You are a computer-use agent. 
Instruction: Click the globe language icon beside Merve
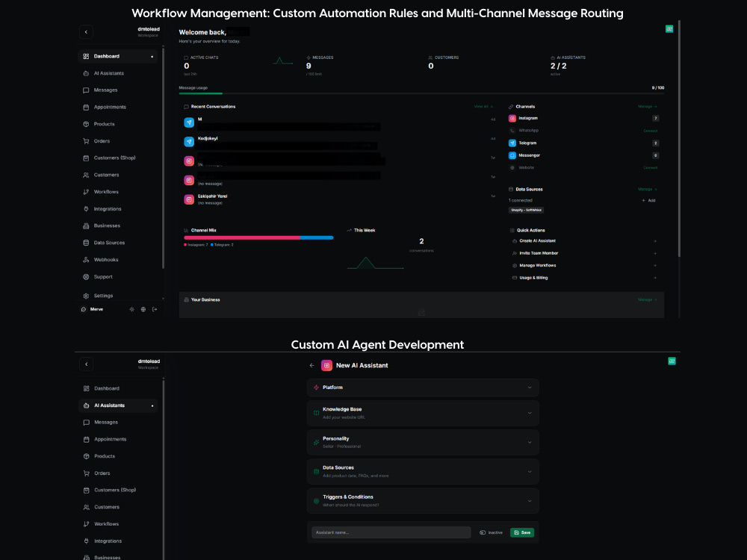tap(143, 310)
